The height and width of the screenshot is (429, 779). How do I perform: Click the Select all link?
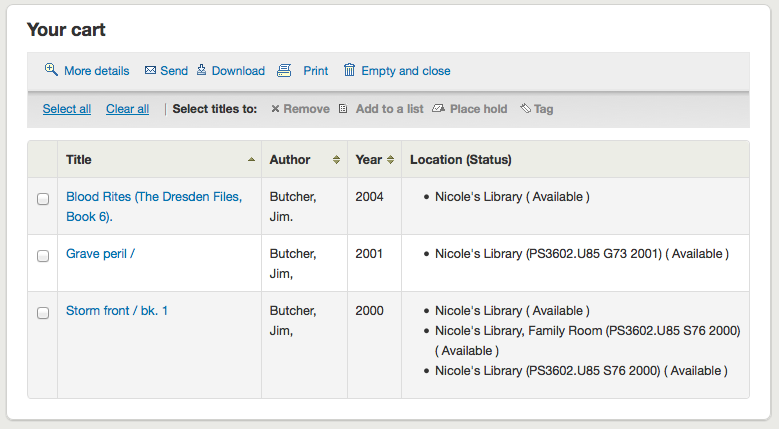(x=67, y=109)
